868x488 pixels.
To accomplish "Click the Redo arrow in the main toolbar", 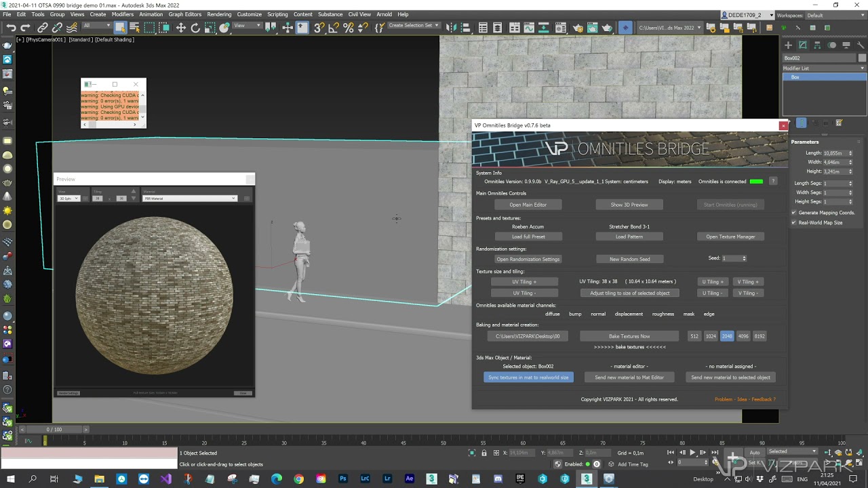I will (x=26, y=28).
